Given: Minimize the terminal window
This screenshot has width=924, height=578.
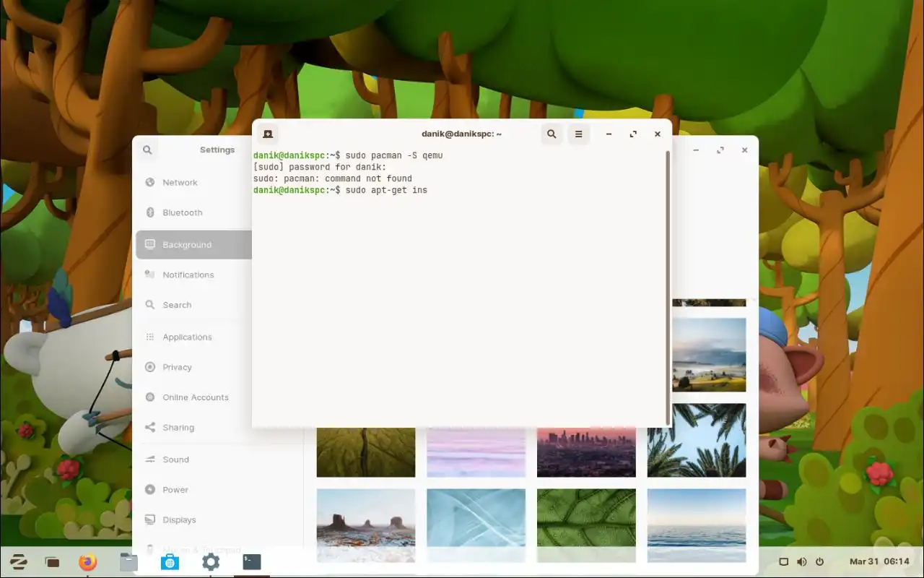Looking at the screenshot, I should tap(609, 134).
